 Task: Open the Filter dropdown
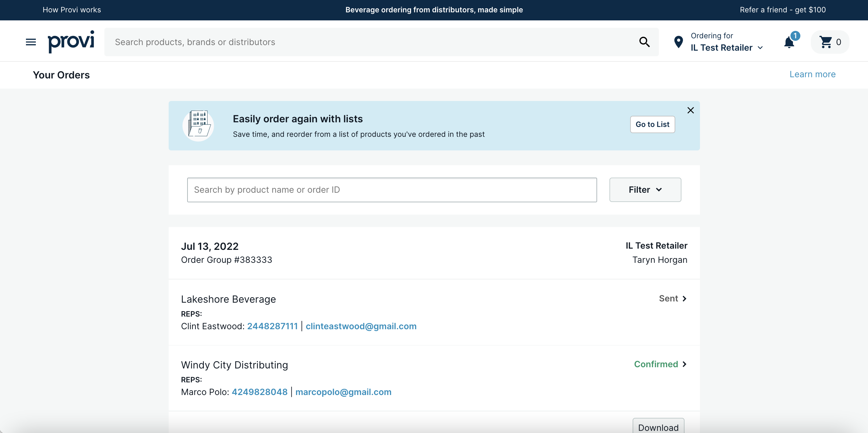pos(645,190)
